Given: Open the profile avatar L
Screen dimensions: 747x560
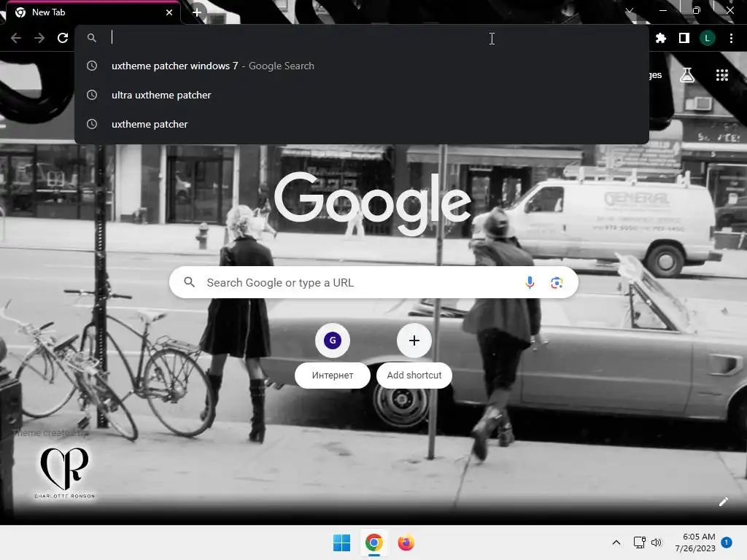Looking at the screenshot, I should click(x=708, y=38).
